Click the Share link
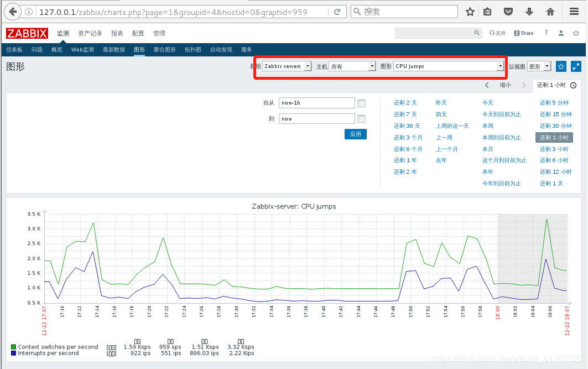 (524, 33)
